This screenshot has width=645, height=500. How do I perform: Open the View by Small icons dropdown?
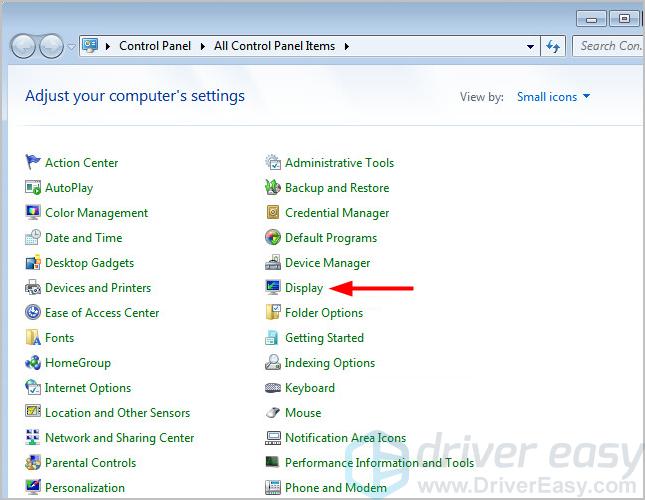click(x=553, y=97)
